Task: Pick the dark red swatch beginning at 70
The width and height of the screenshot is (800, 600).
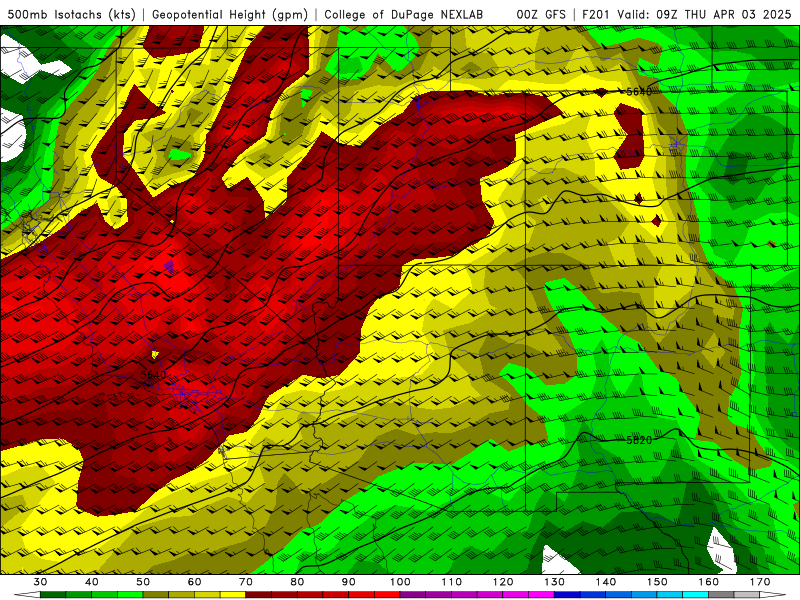Action: point(259,595)
